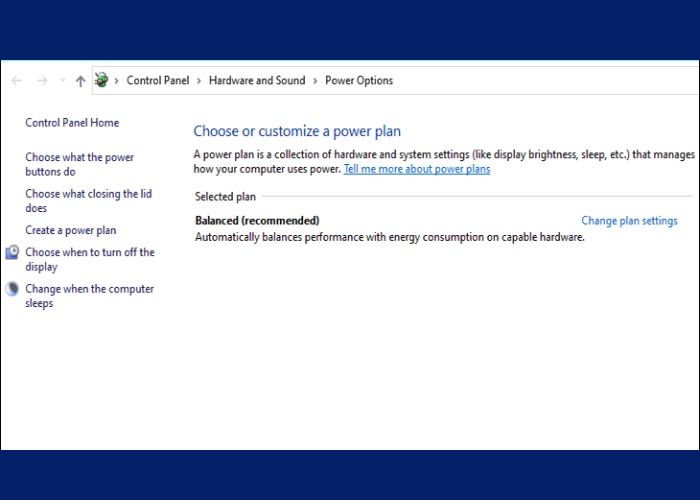The width and height of the screenshot is (700, 500).
Task: Click the Back navigation arrow
Action: pos(16,81)
